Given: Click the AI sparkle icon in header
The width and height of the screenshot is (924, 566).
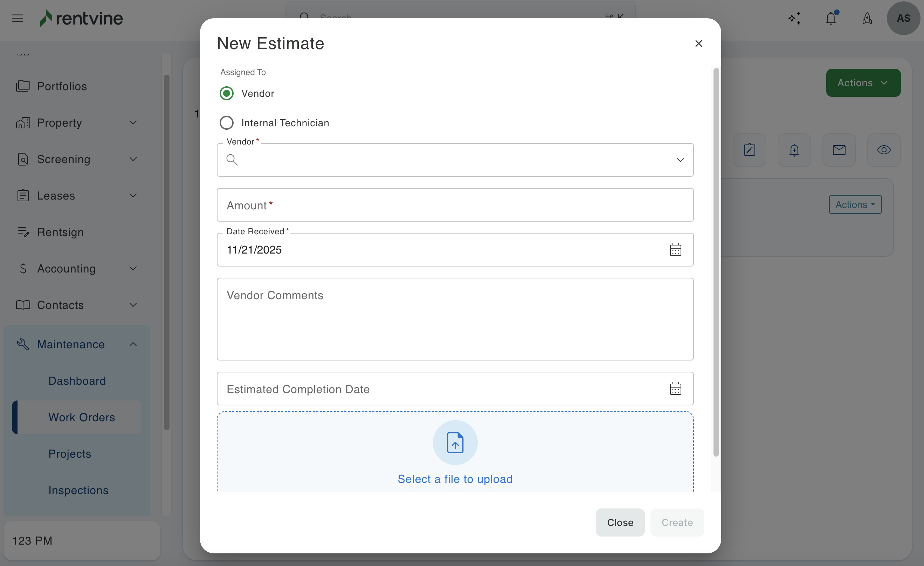Looking at the screenshot, I should coord(794,18).
